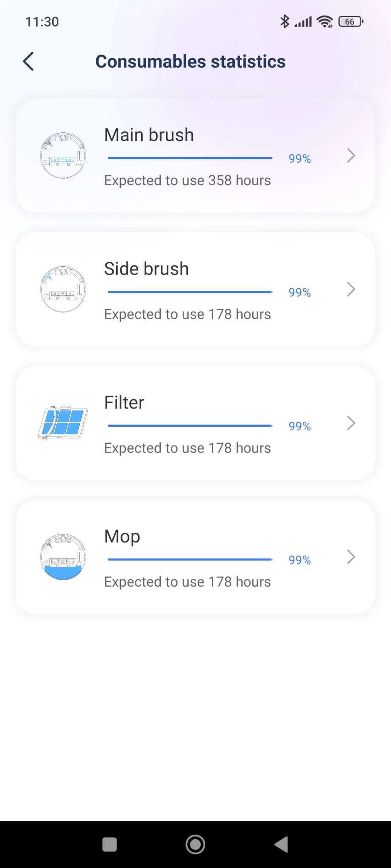Open the Main brush title

149,135
